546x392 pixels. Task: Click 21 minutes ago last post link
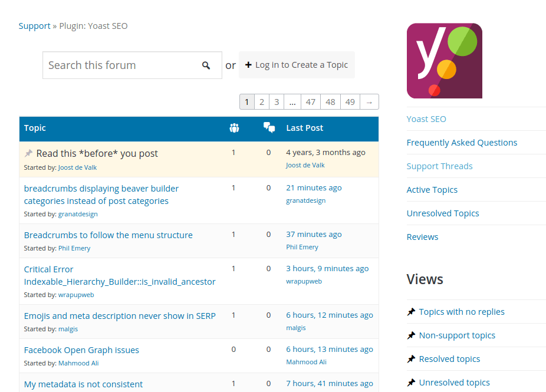(314, 188)
